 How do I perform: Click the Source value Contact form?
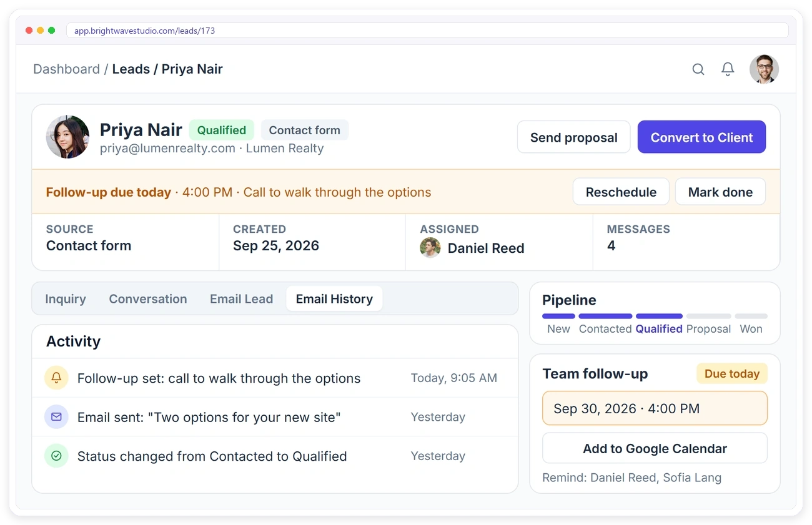tap(89, 246)
